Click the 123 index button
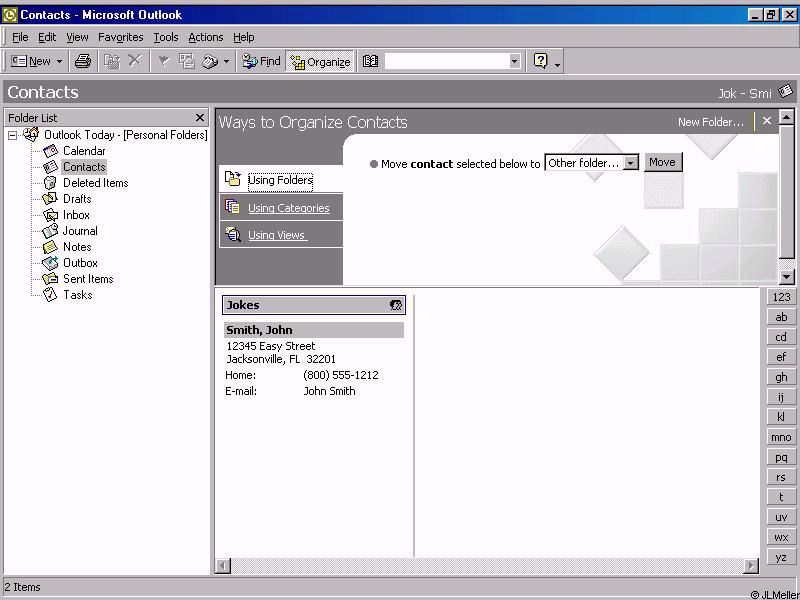This screenshot has height=600, width=800. click(x=781, y=297)
